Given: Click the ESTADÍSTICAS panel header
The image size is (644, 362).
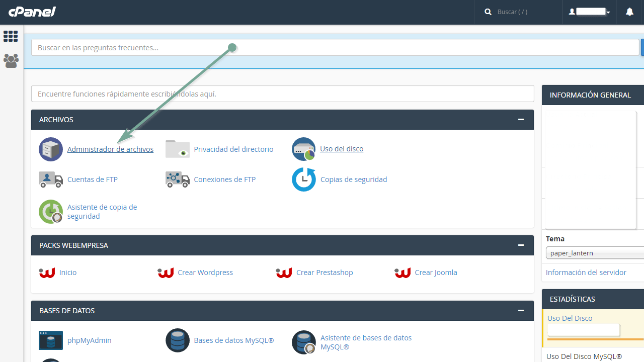Looking at the screenshot, I should (x=593, y=299).
